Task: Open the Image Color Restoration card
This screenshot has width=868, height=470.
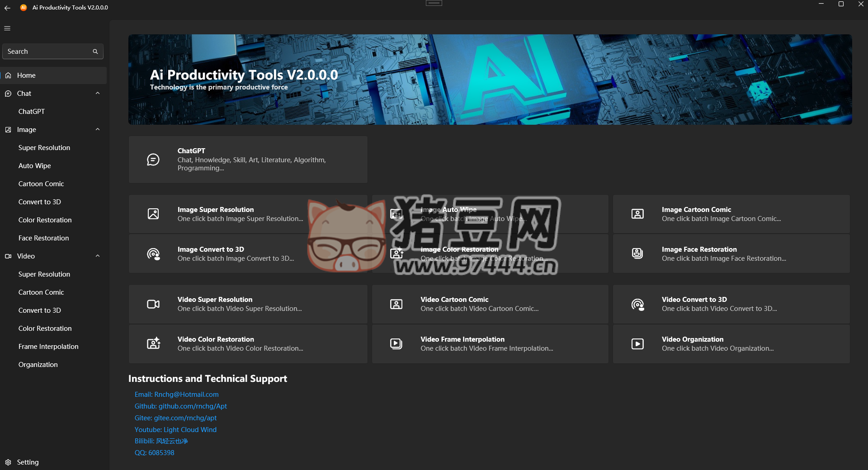Action: [490, 254]
